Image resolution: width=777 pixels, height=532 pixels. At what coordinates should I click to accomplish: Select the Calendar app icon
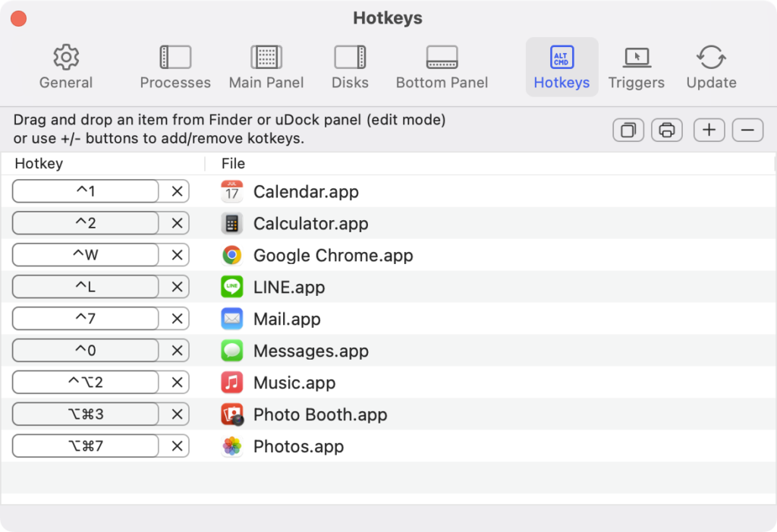[x=231, y=191]
